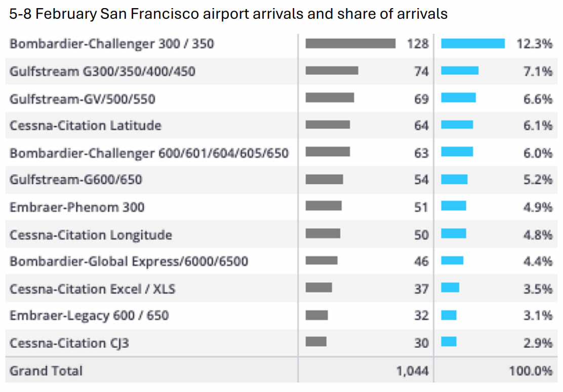Select the Grand Total value 1,044

tap(412, 371)
